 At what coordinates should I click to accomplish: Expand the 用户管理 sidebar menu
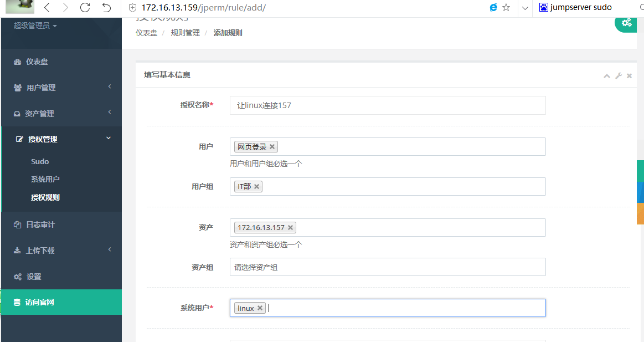coord(61,88)
